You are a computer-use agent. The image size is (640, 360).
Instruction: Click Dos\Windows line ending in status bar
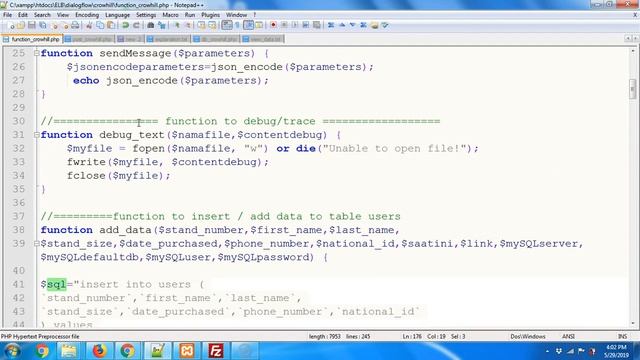point(527,336)
